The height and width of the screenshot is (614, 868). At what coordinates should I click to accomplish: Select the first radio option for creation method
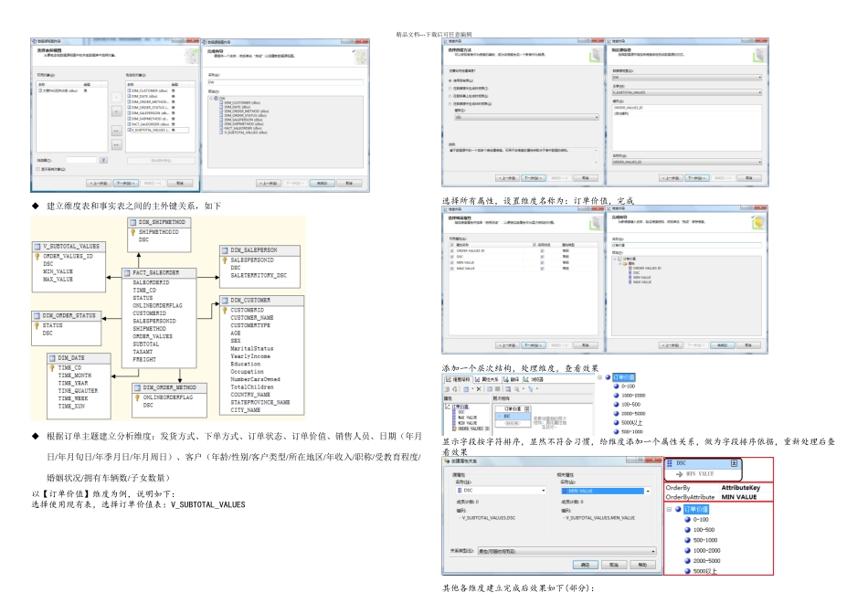pyautogui.click(x=450, y=80)
